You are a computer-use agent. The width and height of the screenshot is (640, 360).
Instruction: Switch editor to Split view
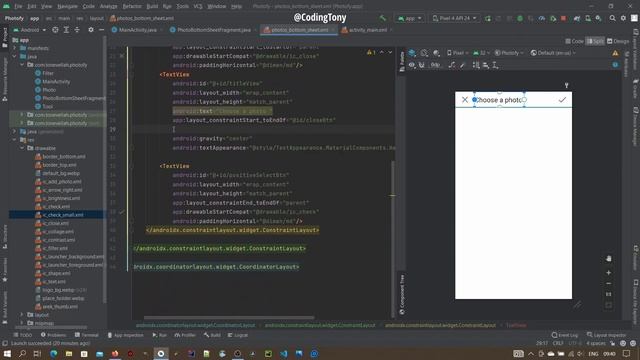(x=595, y=41)
